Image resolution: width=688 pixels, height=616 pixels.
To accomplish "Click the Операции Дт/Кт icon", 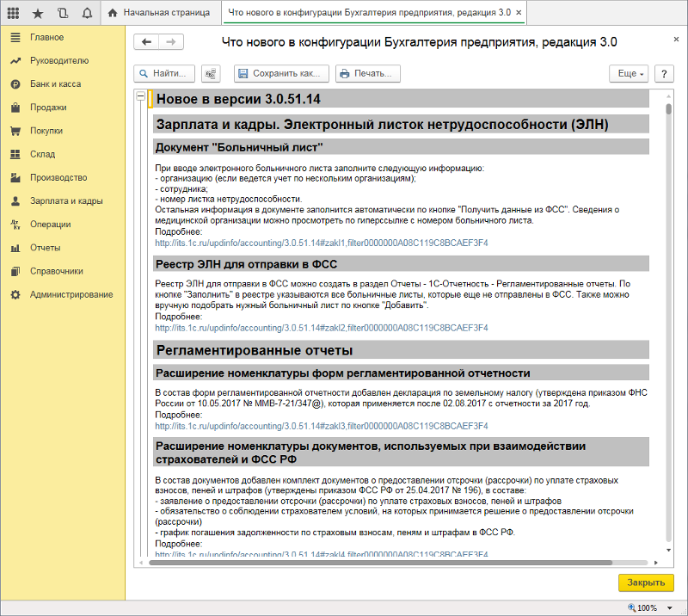I will [15, 225].
